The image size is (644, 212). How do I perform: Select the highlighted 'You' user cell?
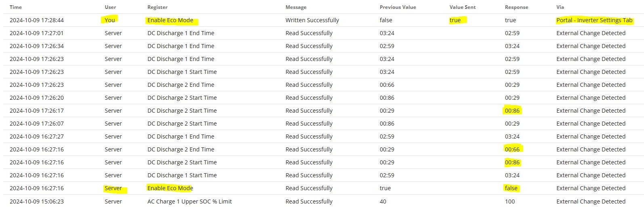pos(110,20)
